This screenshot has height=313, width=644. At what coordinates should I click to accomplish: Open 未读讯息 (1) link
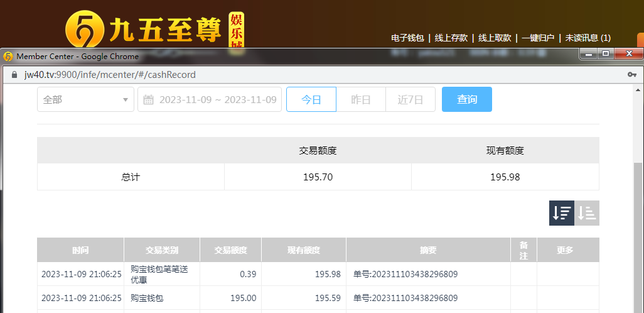point(588,38)
